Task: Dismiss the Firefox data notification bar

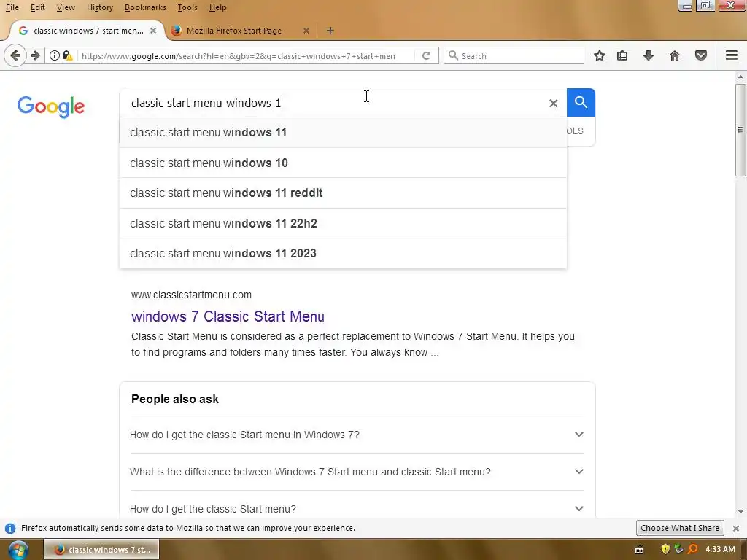Action: click(x=735, y=528)
